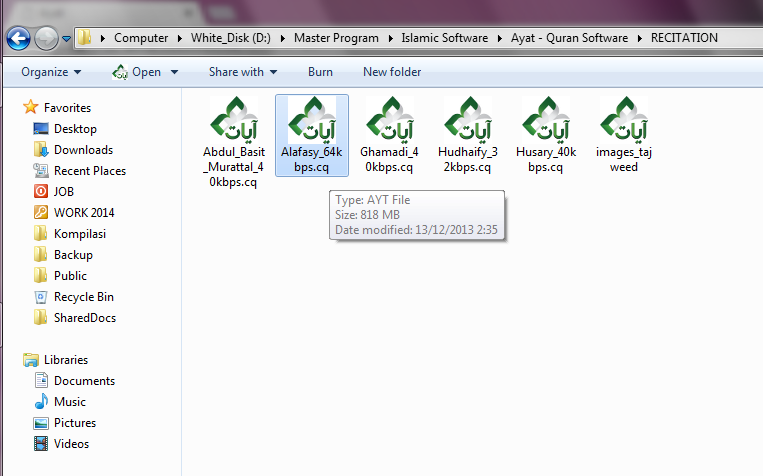Open the Documents library
The height and width of the screenshot is (476, 763).
click(74, 381)
